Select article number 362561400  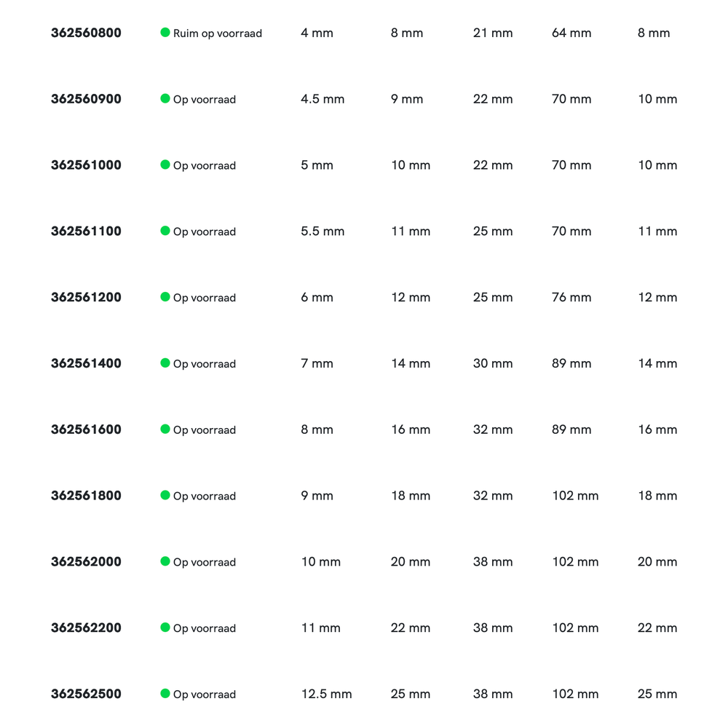86,363
